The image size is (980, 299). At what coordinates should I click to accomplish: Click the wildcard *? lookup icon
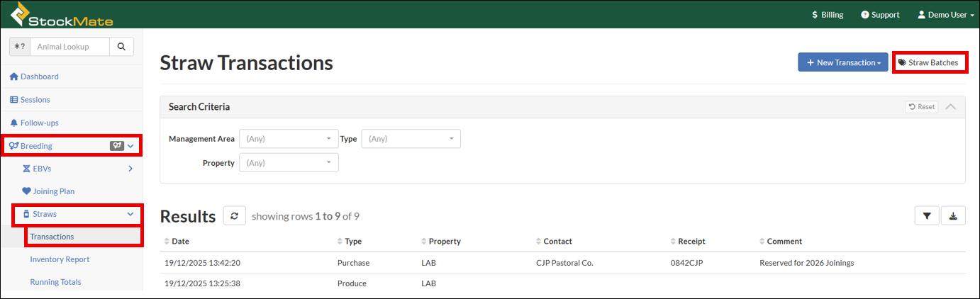20,47
